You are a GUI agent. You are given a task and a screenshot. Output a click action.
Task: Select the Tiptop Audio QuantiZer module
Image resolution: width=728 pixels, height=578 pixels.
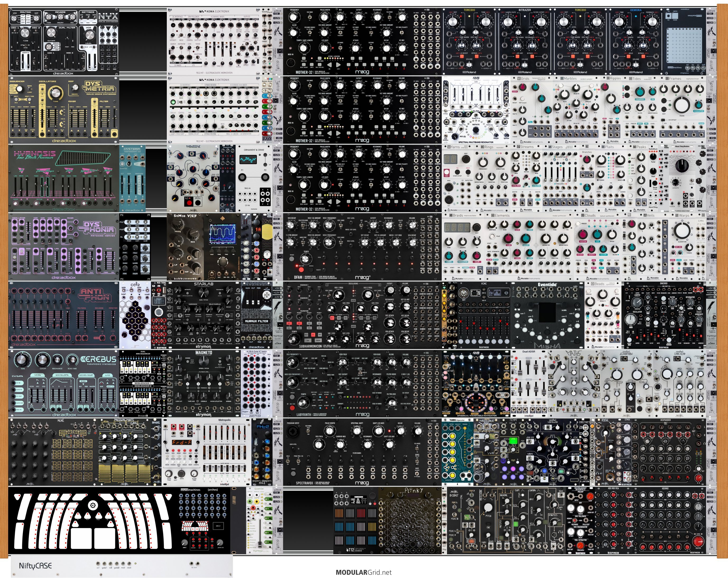[260, 521]
